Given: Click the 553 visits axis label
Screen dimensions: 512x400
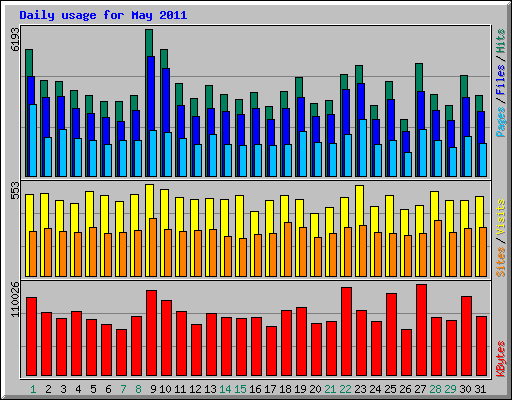Looking at the screenshot, I should 15,190.
